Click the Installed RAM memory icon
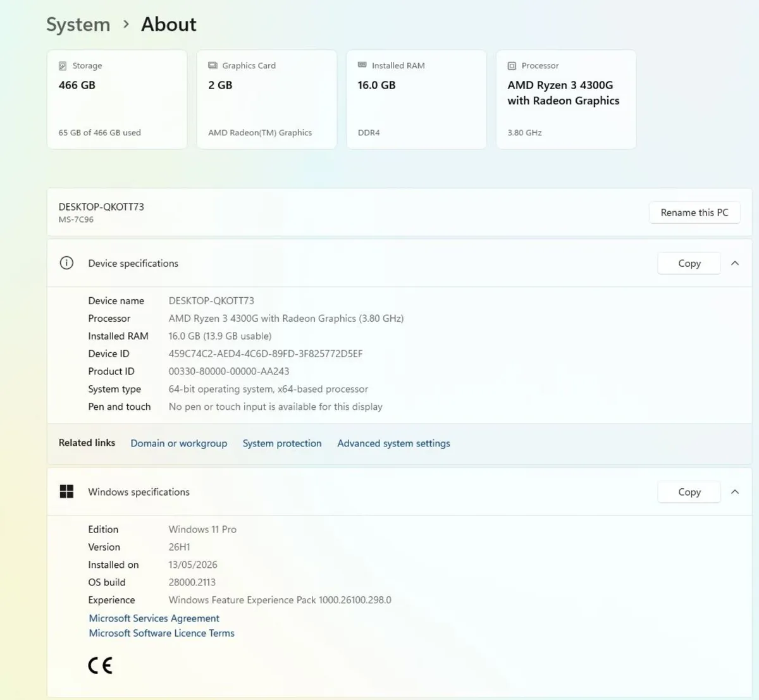 point(362,65)
